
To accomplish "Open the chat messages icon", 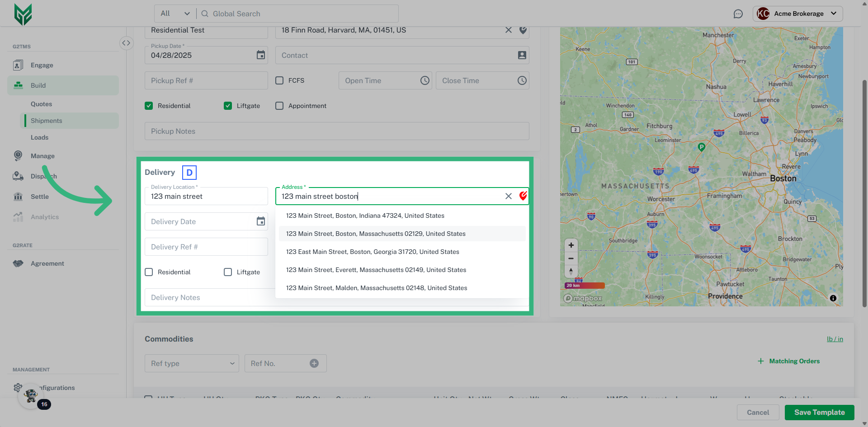I will click(738, 14).
